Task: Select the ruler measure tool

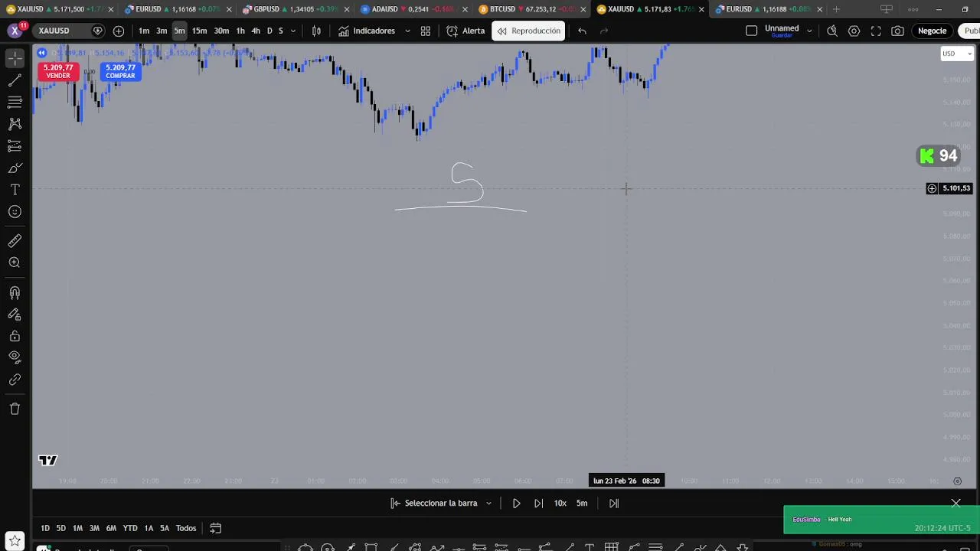Action: 15,241
